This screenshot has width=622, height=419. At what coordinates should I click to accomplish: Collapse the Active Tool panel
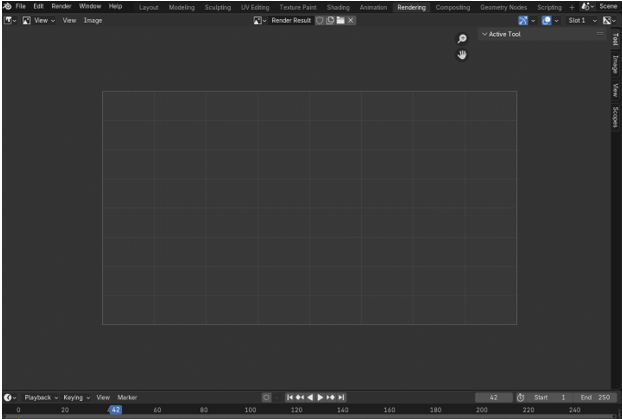(485, 34)
